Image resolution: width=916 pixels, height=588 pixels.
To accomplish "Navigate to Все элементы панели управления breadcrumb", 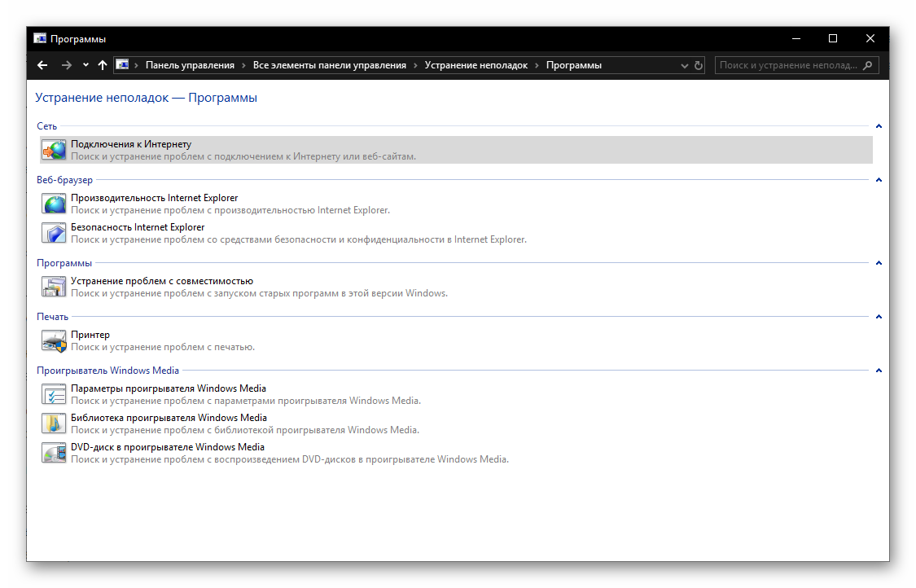I will 330,65.
